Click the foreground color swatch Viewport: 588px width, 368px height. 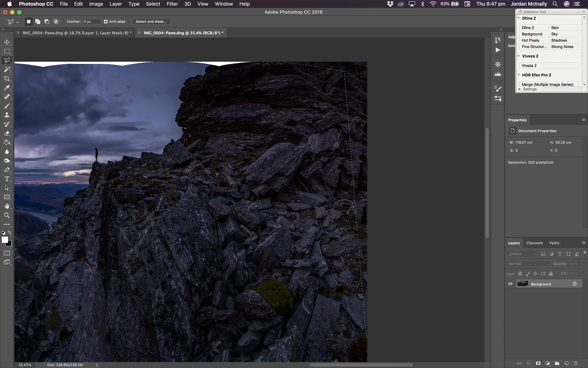click(x=5, y=240)
